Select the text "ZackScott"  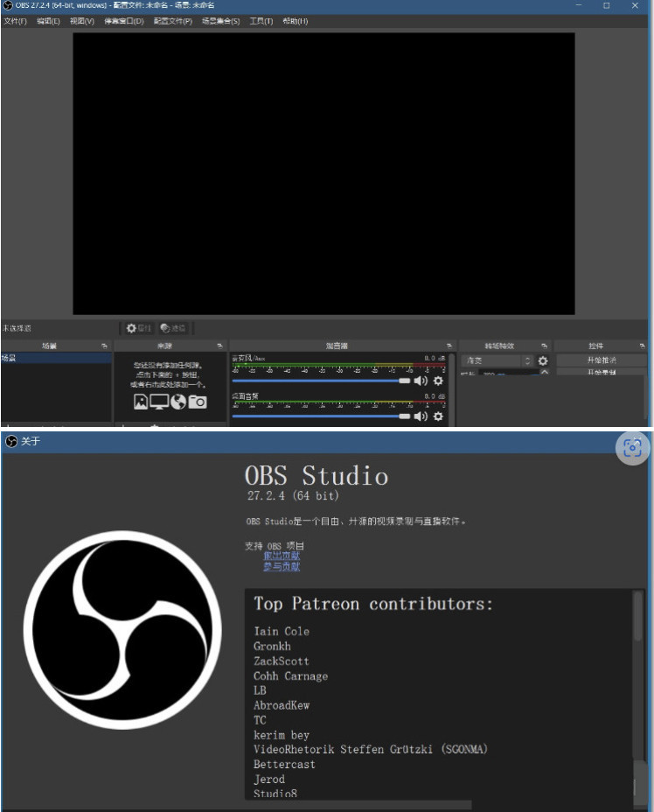[282, 661]
